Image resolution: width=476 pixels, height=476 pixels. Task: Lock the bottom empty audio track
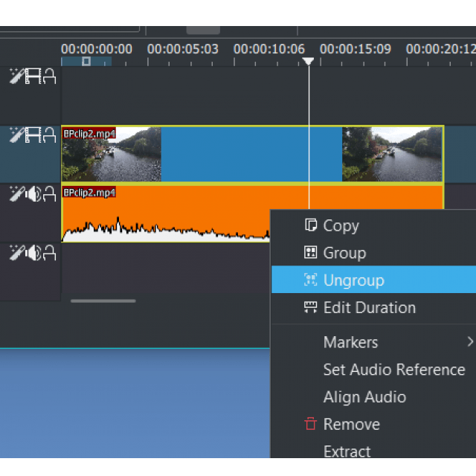pyautogui.click(x=49, y=253)
